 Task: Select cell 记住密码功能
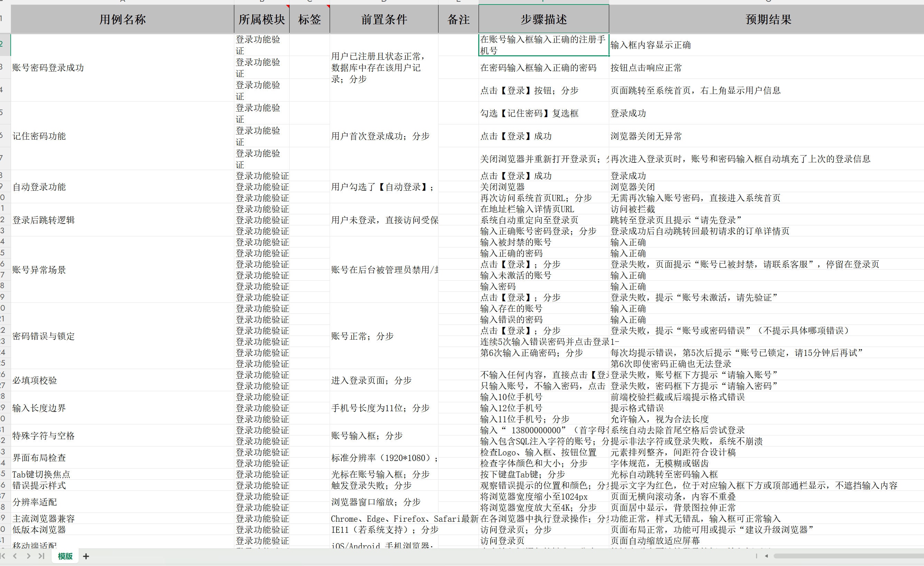tap(122, 136)
